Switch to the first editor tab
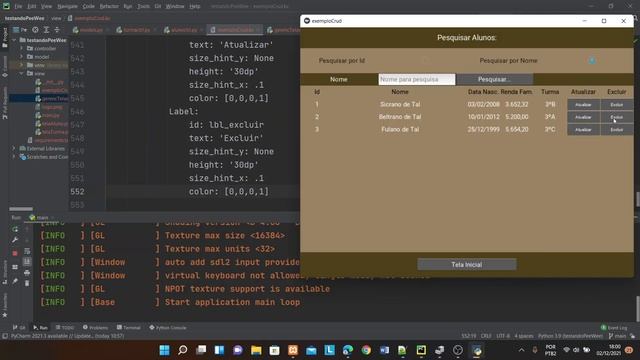The image size is (640, 360). pos(91,30)
